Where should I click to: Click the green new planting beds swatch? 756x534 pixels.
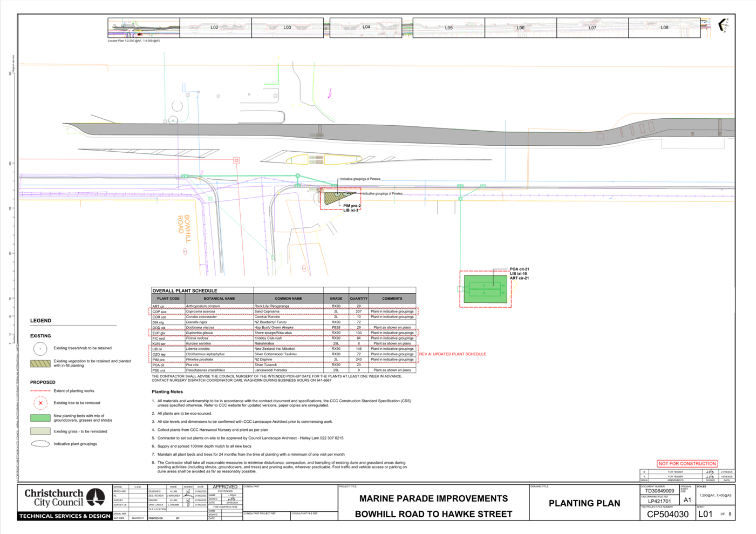click(x=40, y=418)
